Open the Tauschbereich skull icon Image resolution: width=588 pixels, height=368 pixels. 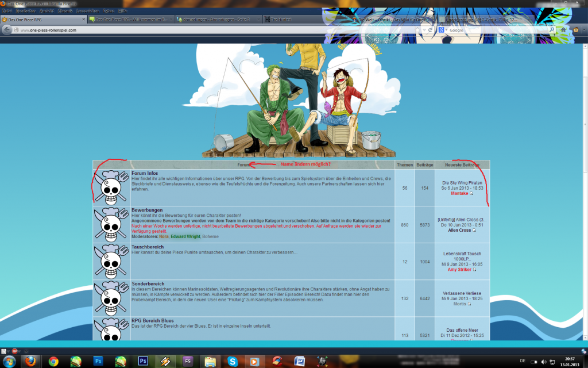point(111,262)
